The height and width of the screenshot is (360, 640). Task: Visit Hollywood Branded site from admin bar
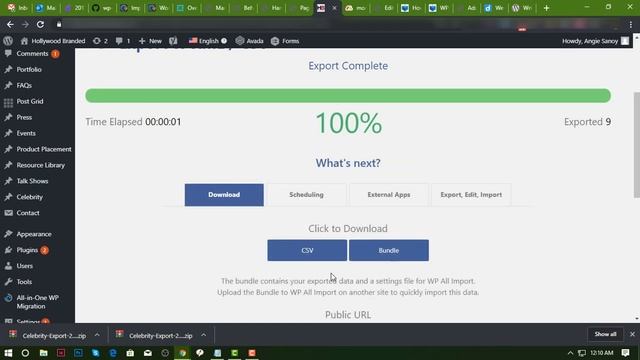tap(53, 41)
